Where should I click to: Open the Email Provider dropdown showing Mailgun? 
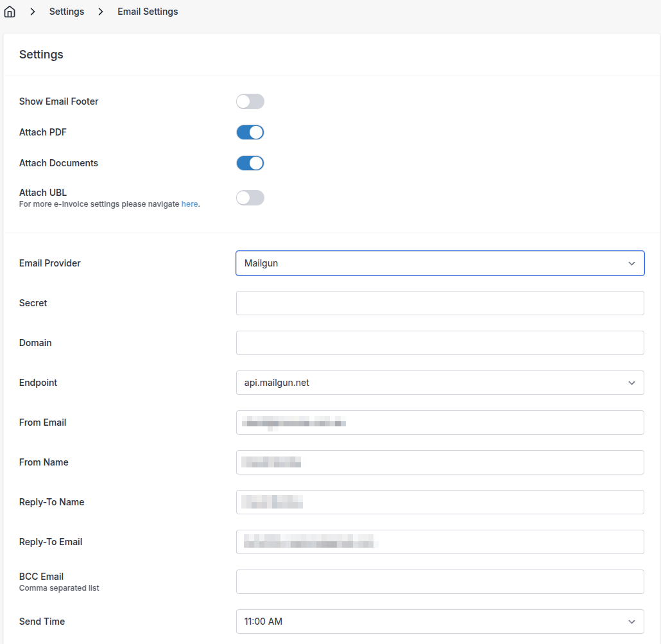pos(440,263)
